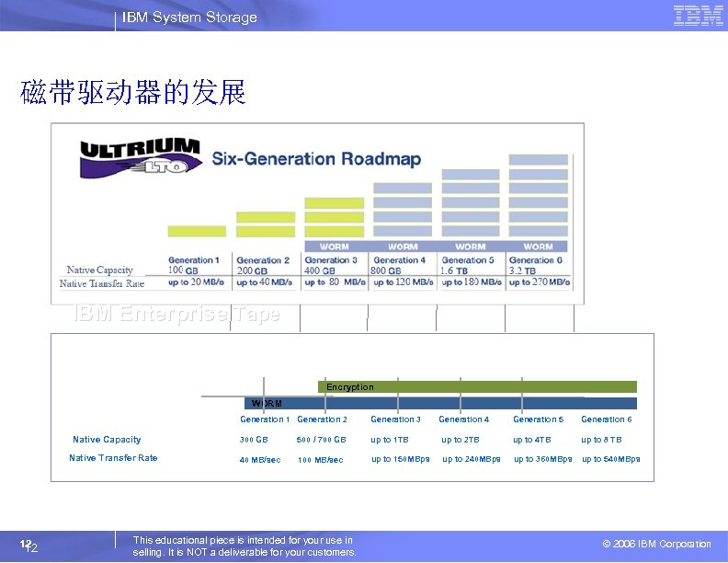Screen dimensions: 728x563
Task: Click Enterprise 'Generation 1' label
Action: click(265, 419)
